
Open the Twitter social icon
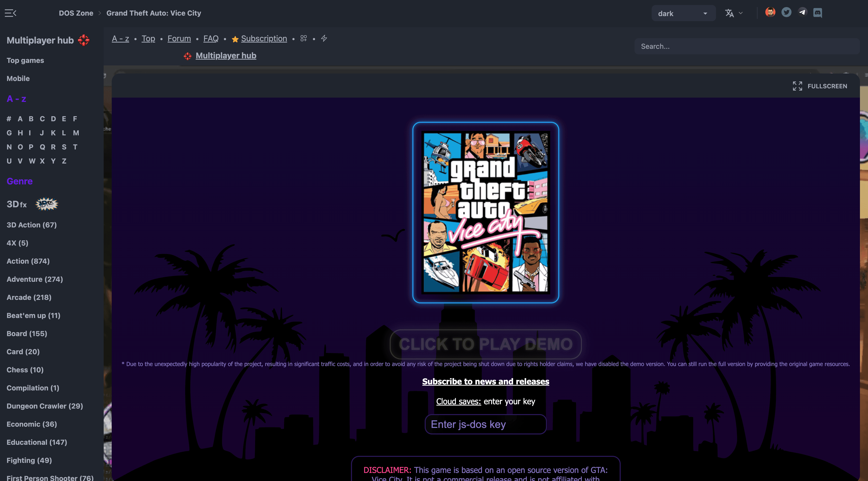786,12
